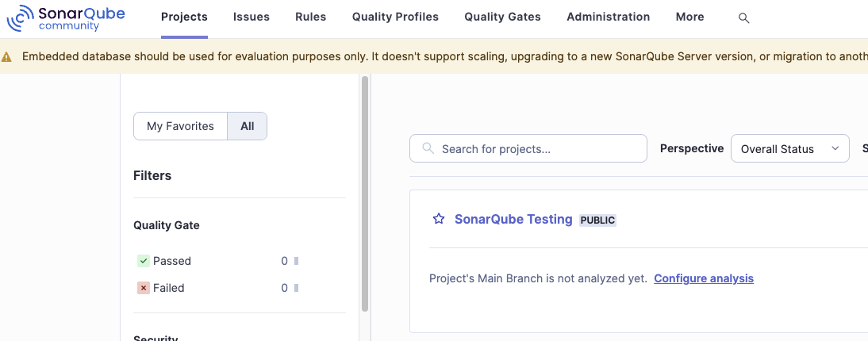
Task: Click the Search for projects field
Action: coord(528,148)
